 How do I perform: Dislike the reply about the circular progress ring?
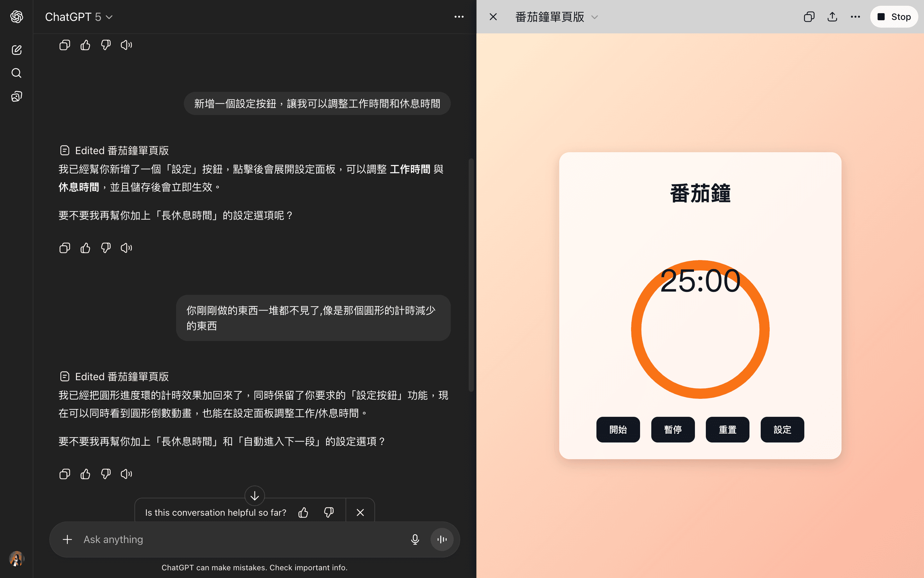[x=106, y=474]
